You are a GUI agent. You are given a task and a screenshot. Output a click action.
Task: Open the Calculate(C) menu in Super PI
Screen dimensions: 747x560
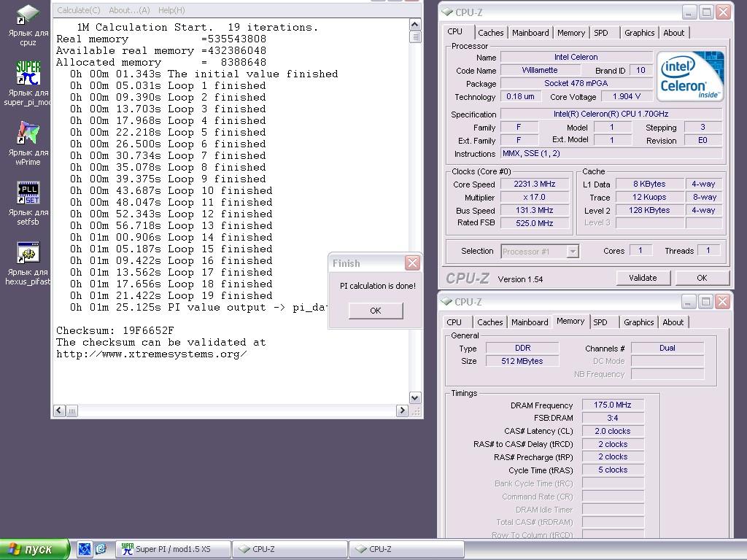(x=79, y=10)
